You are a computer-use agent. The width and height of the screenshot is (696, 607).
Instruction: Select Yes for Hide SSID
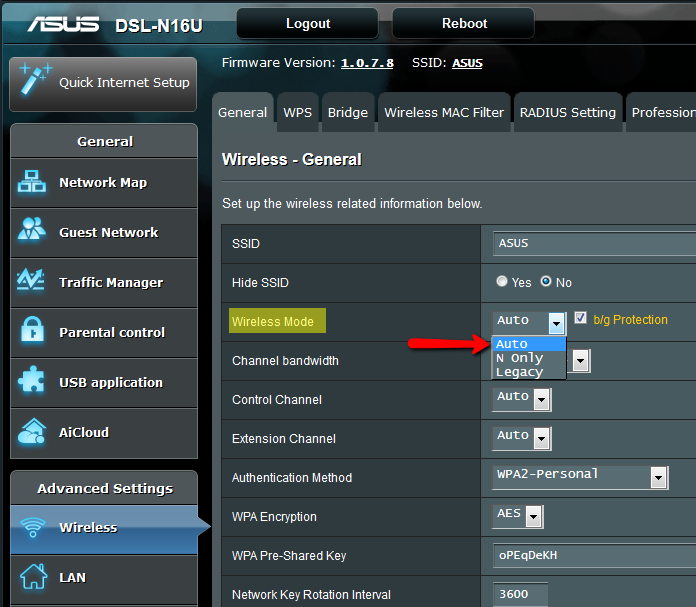(x=502, y=282)
